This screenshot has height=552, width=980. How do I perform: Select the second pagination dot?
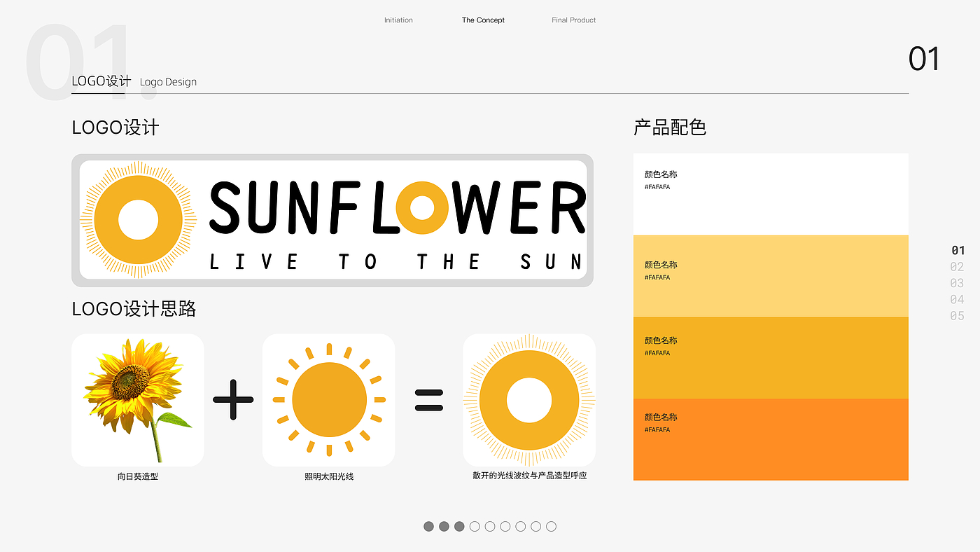point(444,526)
